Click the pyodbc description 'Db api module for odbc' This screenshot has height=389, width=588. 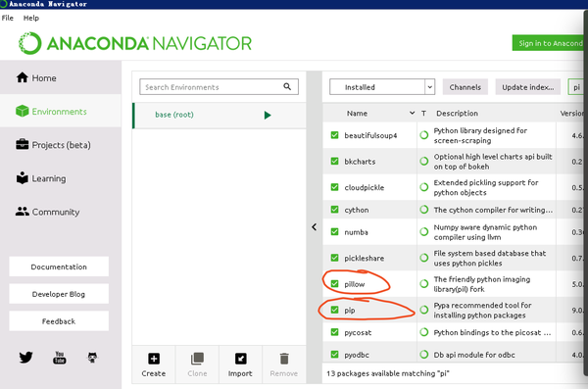click(474, 355)
